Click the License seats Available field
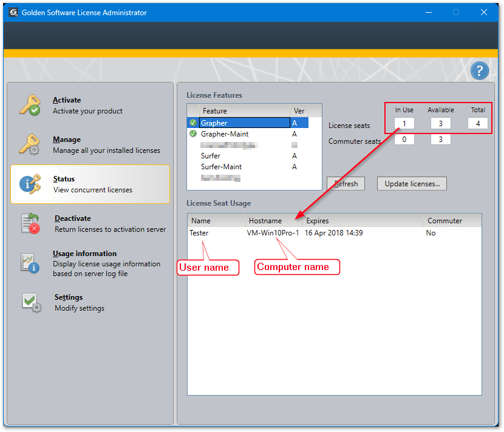Screen dimensions: 504x432 tap(441, 123)
